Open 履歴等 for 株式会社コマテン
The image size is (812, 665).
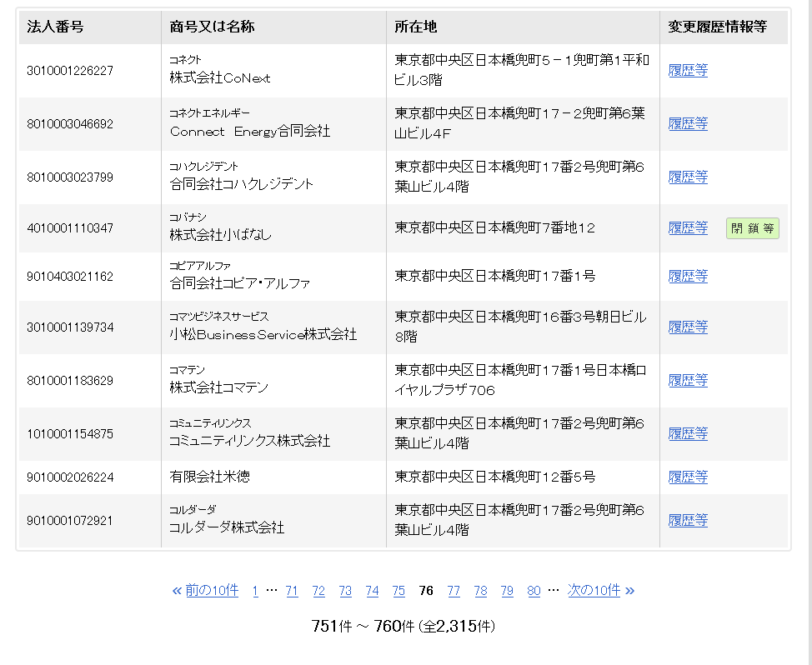(688, 381)
